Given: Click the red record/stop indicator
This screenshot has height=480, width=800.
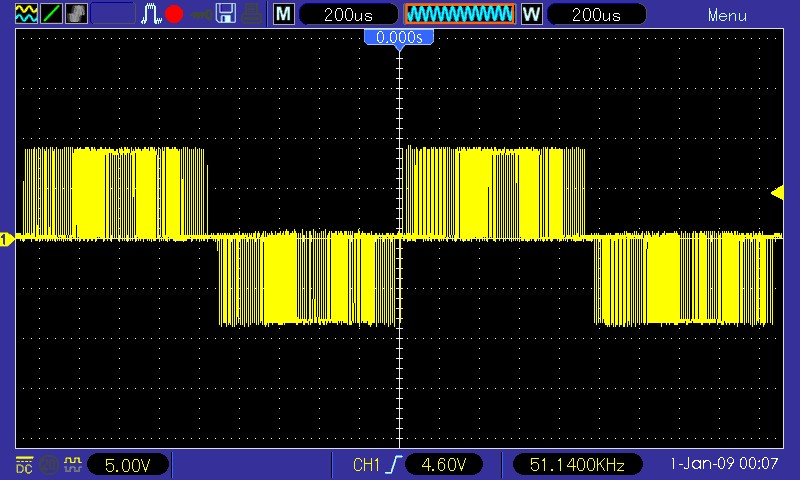Looking at the screenshot, I should (174, 14).
